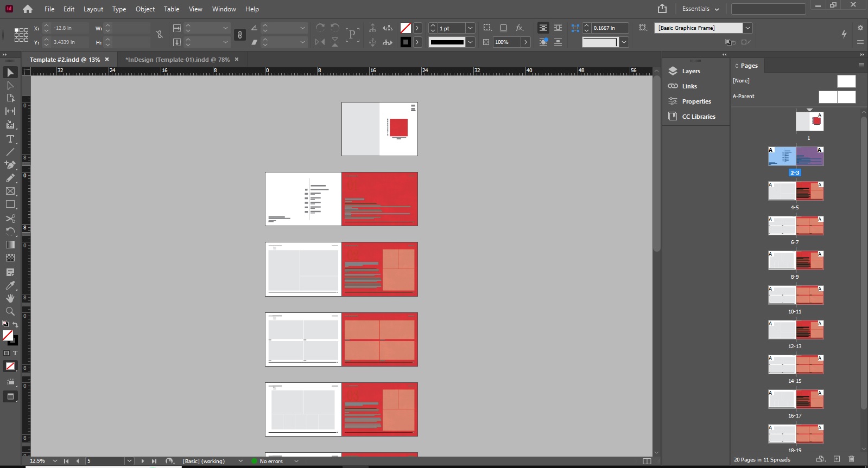Open the Layout menu
This screenshot has height=468, width=868.
93,9
